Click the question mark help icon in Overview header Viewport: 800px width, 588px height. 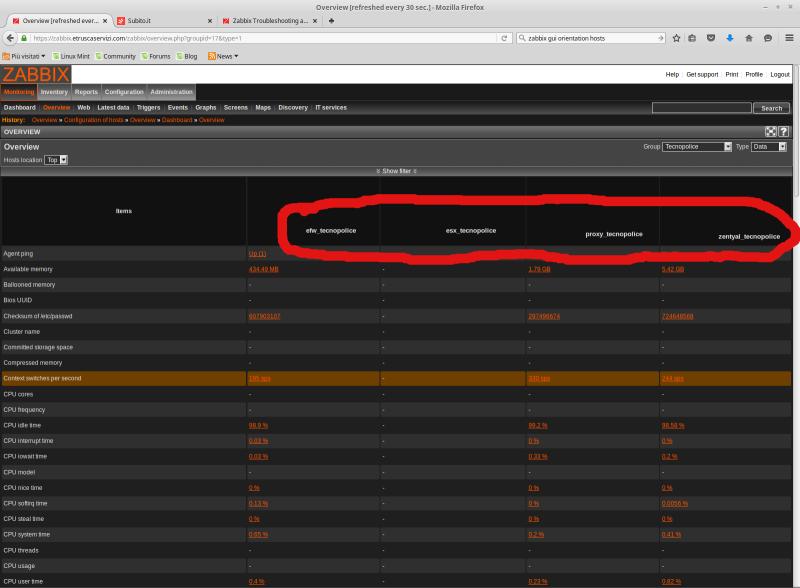[784, 132]
